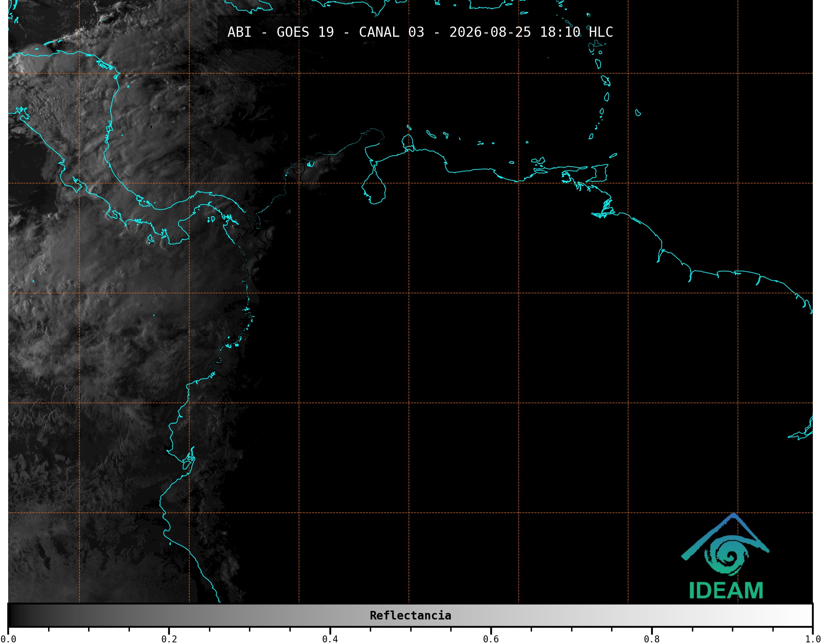Click the reflectance grayscale colorbar
Screen dimensions: 821x644
coord(410,615)
